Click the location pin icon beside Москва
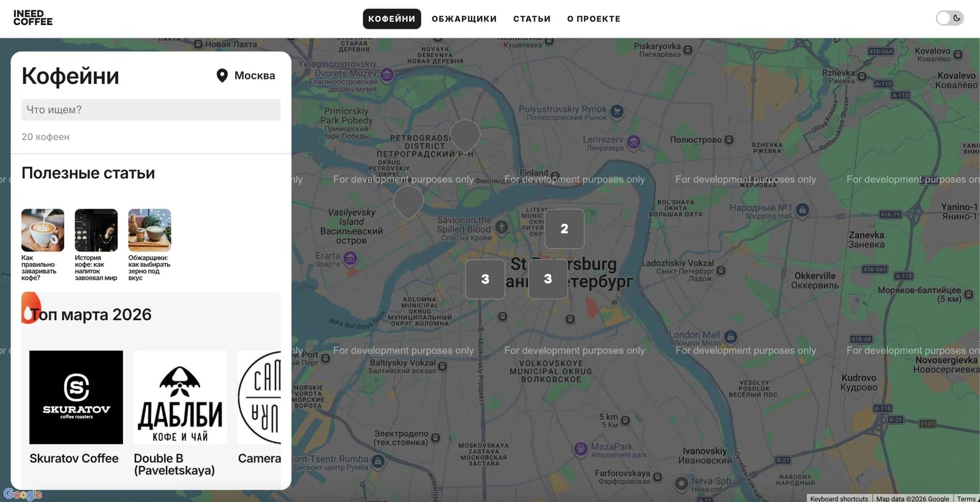The width and height of the screenshot is (980, 502). [x=222, y=76]
